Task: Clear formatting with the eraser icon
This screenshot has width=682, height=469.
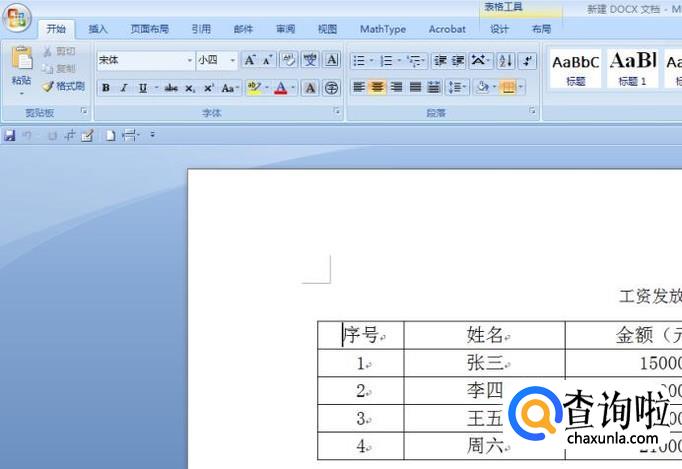Action: pyautogui.click(x=288, y=60)
